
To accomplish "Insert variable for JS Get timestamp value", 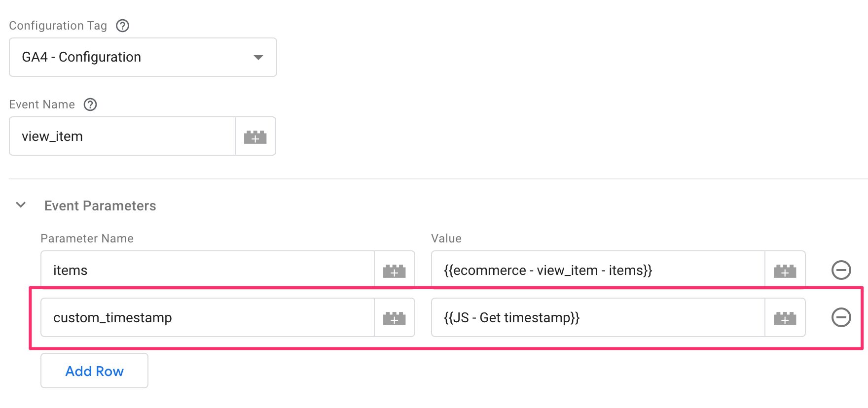I will point(785,318).
